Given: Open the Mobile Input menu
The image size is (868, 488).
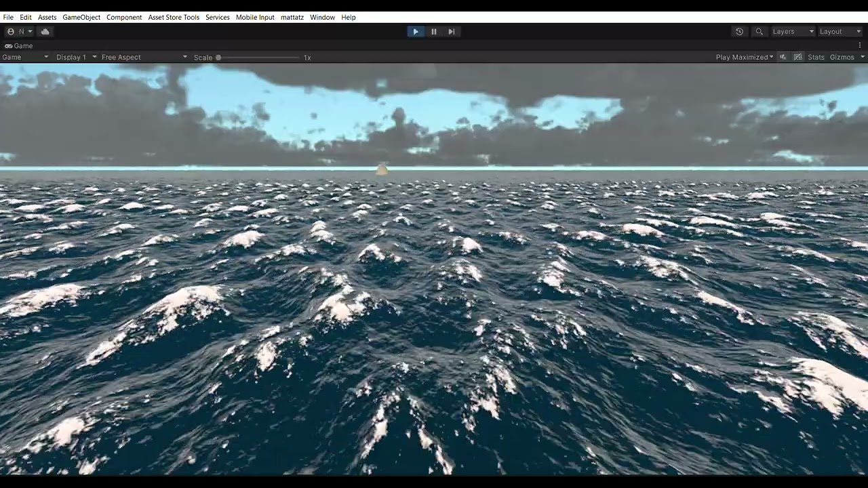Looking at the screenshot, I should [x=255, y=17].
